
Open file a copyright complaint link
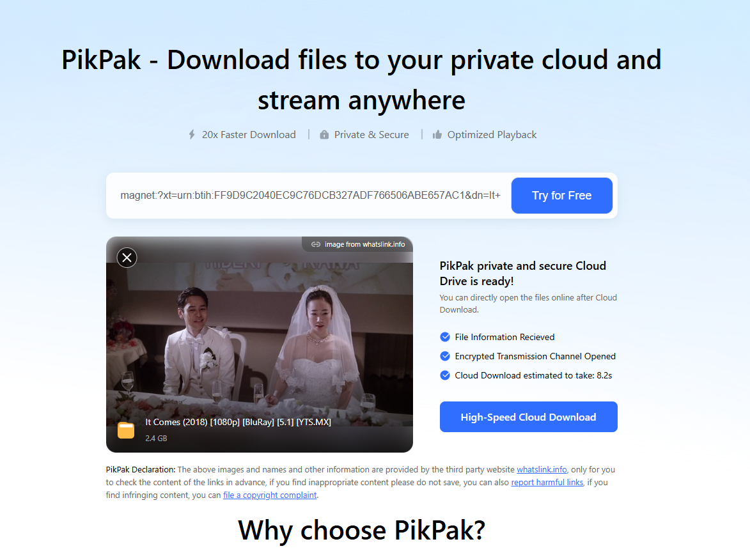(x=270, y=495)
